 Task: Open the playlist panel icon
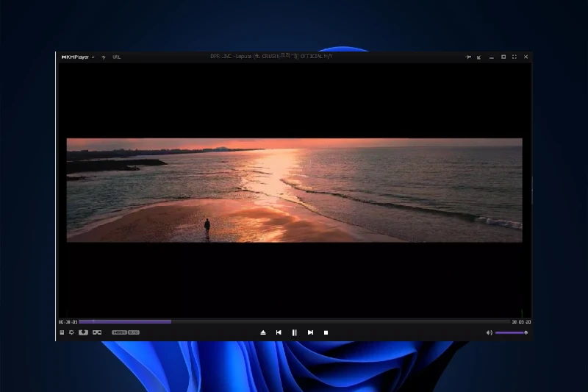[x=62, y=332]
